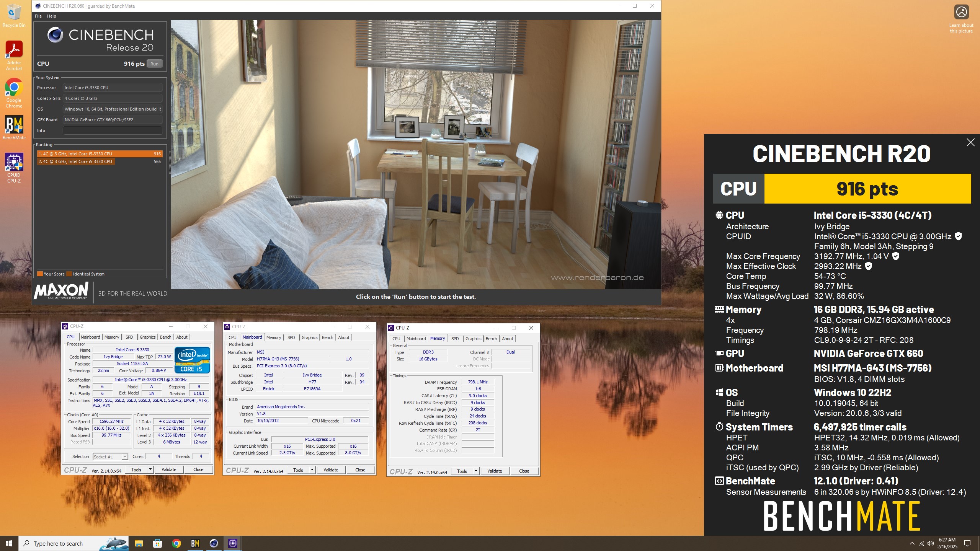This screenshot has width=980, height=551.
Task: Close the BenchMate result panel
Action: tap(970, 142)
